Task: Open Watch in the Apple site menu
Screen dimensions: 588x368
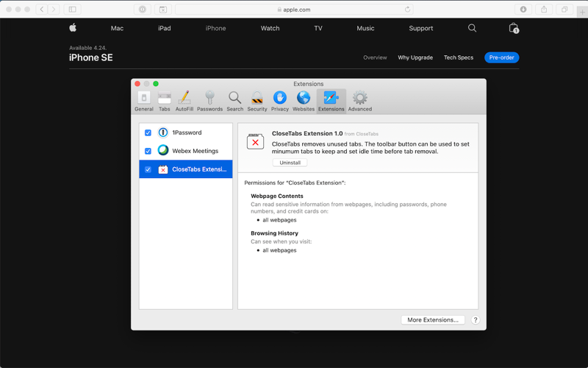Action: point(270,28)
